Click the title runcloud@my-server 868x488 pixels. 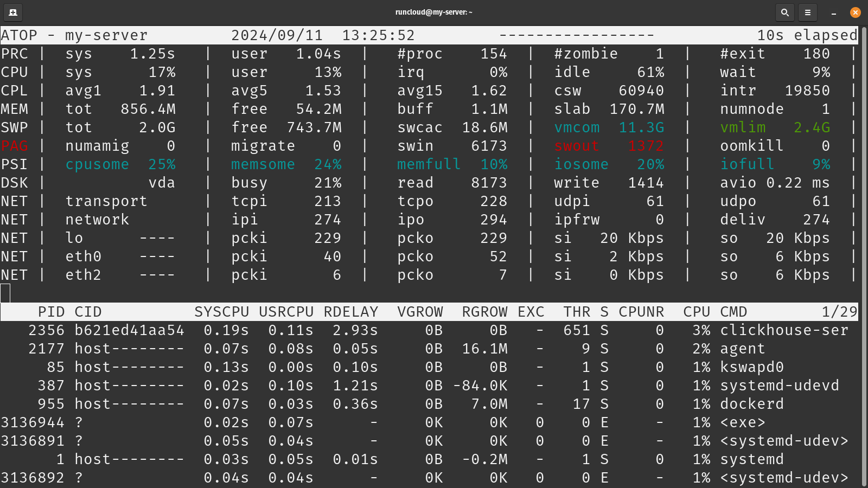[433, 12]
